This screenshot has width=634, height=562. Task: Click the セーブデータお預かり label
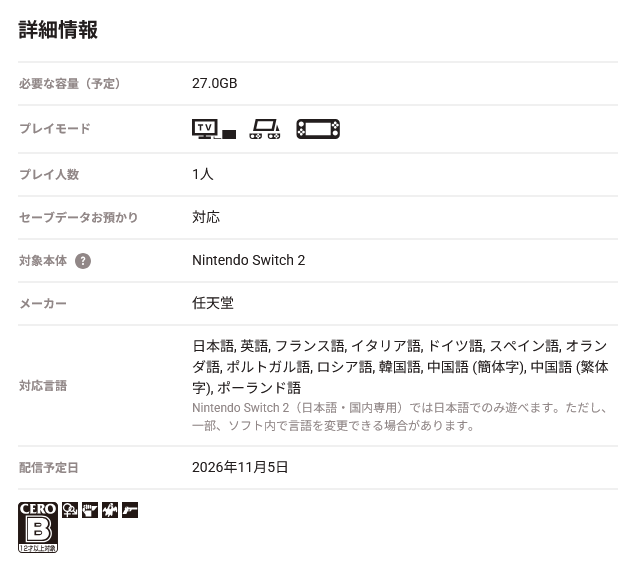tap(78, 218)
